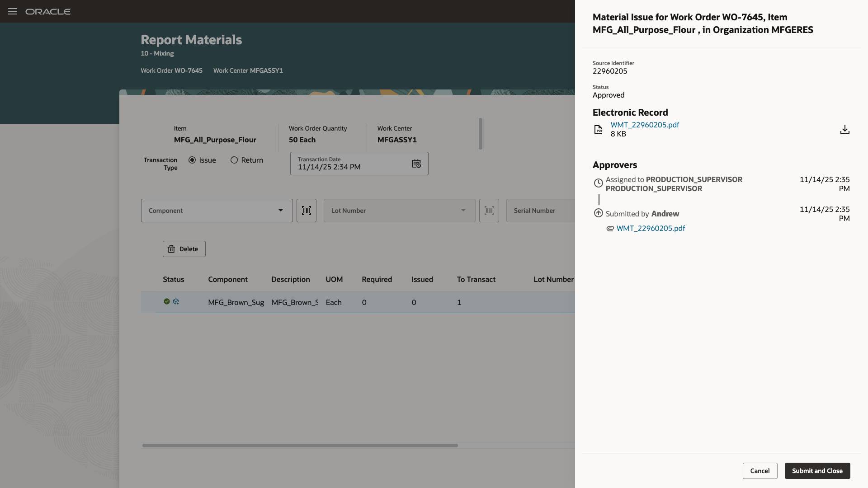Scan barcode next to the Lot Number field
Screen dimensions: 868x488
coord(489,211)
